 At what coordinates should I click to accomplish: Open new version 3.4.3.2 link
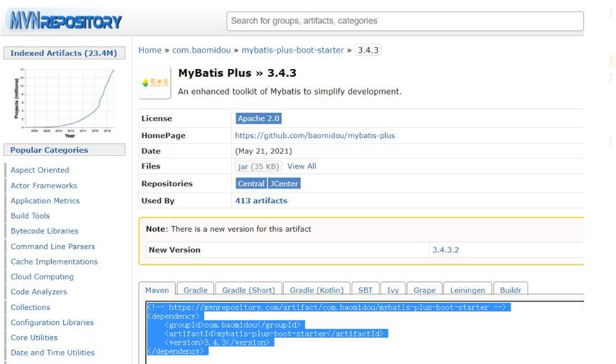(445, 250)
